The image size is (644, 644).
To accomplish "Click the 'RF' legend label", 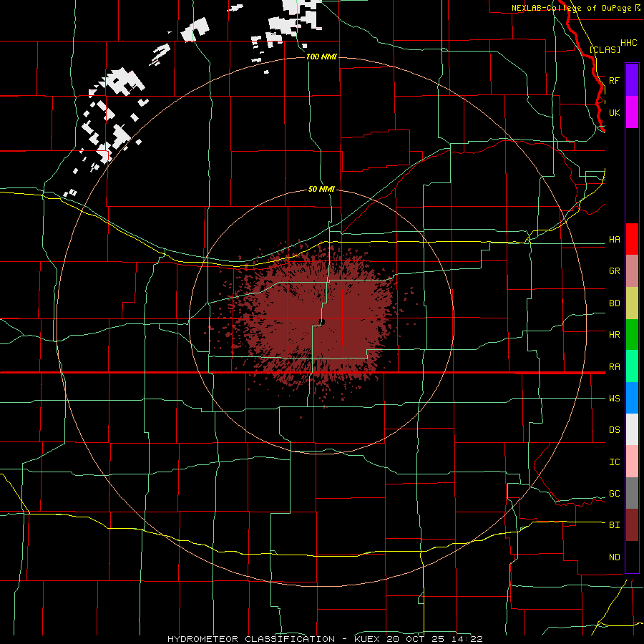I will (615, 80).
